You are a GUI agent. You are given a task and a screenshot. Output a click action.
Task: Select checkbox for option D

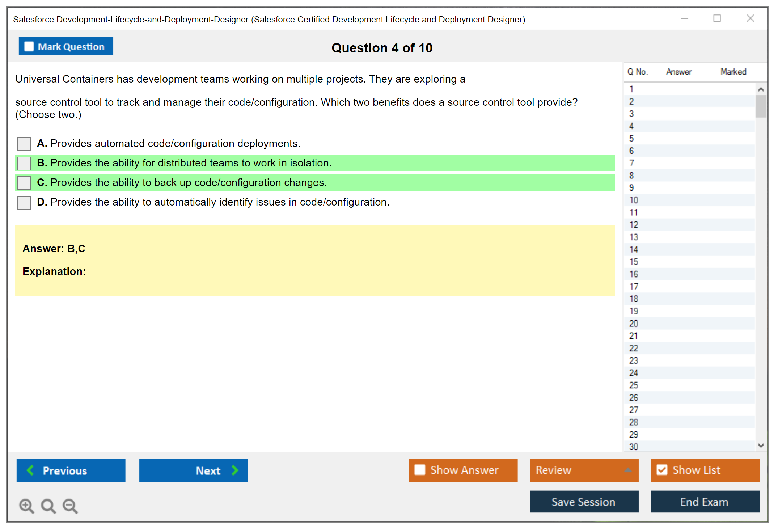click(x=24, y=202)
